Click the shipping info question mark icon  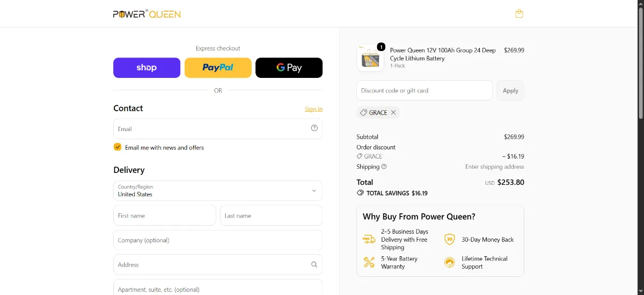coord(384,167)
